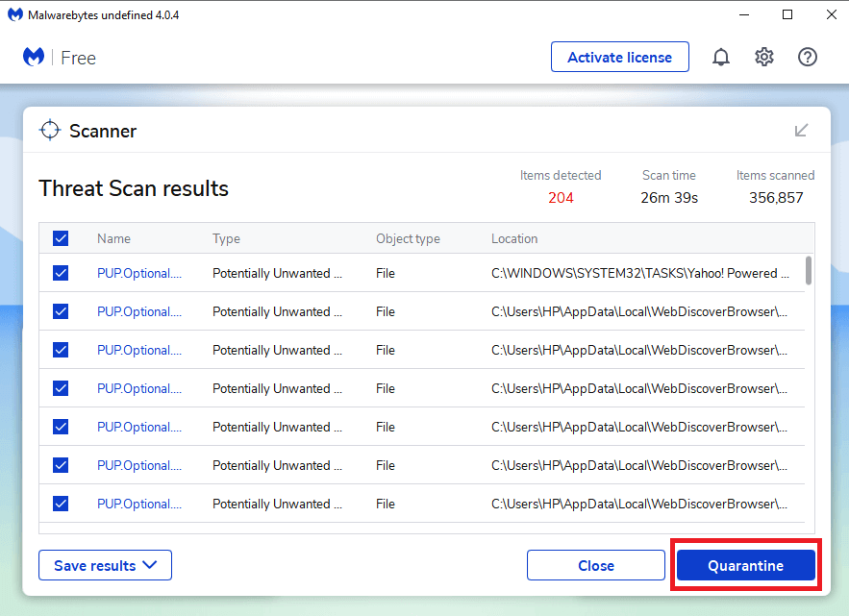Open Help via the question mark icon

coord(808,57)
